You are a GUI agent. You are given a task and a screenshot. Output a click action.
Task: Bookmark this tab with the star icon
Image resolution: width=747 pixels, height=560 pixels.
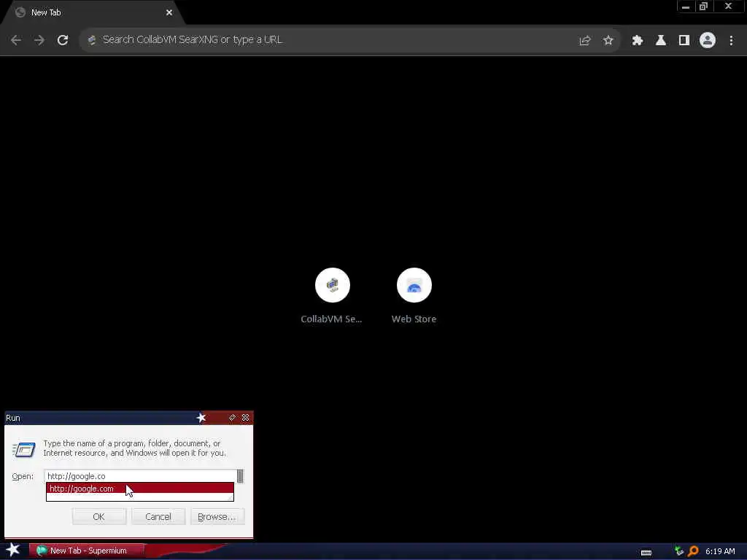coord(608,41)
